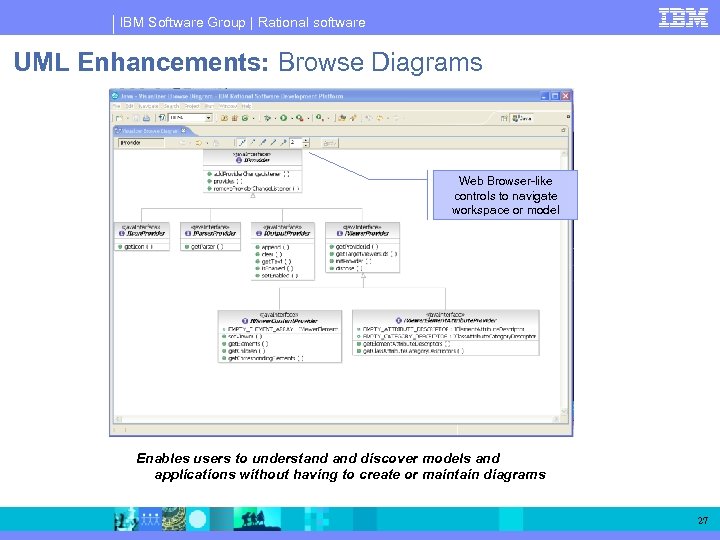Click the Print icon in main toolbar

[x=146, y=118]
